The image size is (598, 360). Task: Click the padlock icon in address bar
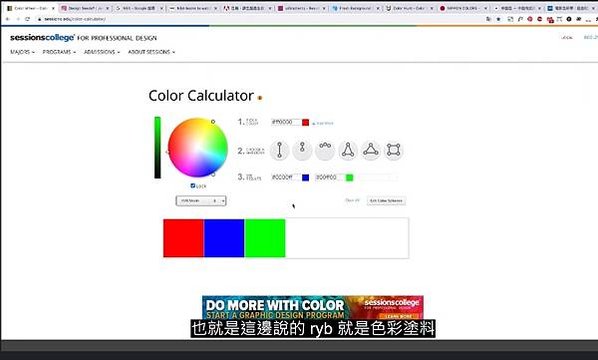point(39,19)
